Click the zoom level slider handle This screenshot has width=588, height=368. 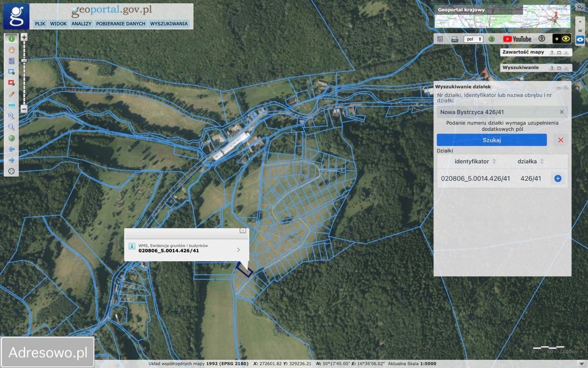[24, 60]
